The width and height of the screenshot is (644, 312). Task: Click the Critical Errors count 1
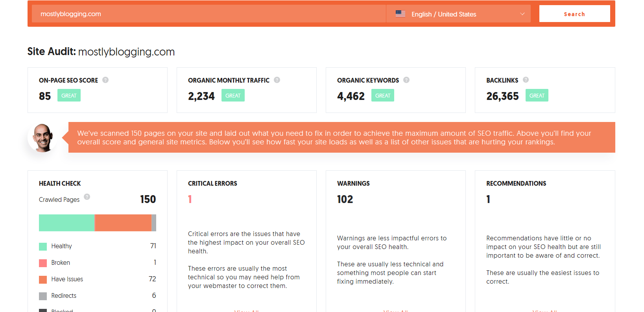190,199
